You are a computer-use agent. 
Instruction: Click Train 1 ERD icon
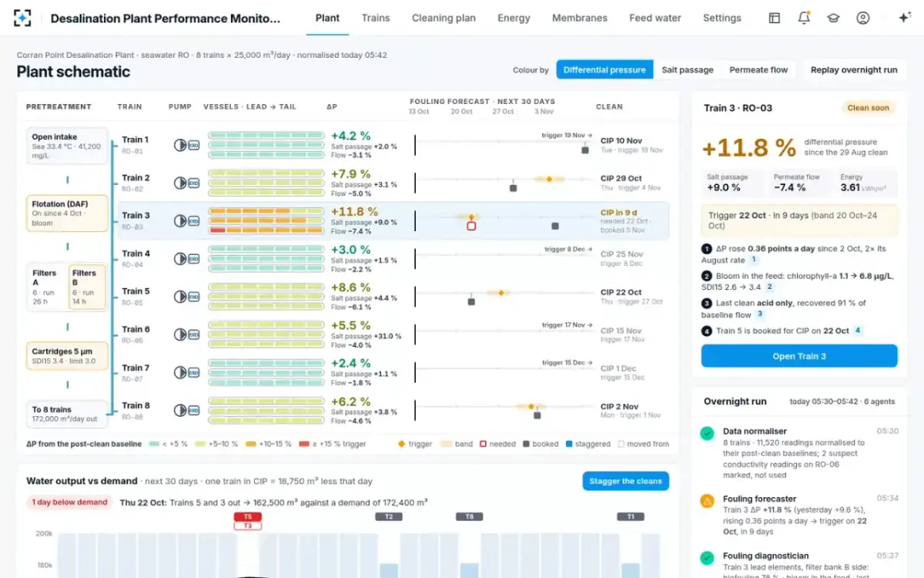click(193, 145)
